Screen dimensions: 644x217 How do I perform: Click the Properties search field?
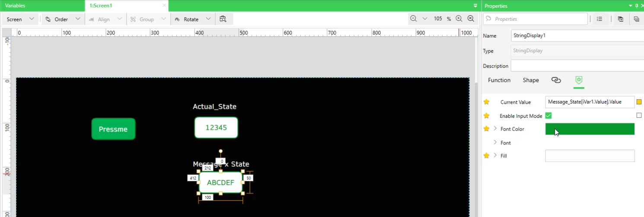(535, 19)
